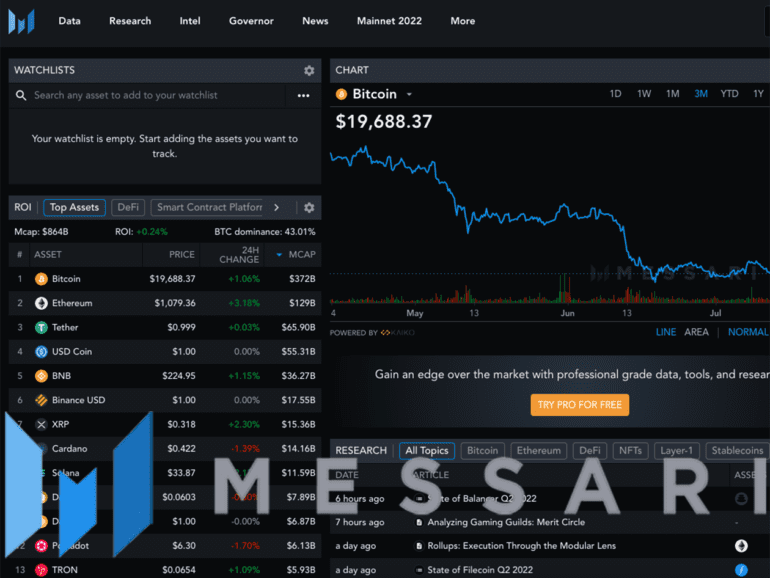Screen dimensions: 770x578
Task: Select All Topics research filter
Action: (427, 451)
